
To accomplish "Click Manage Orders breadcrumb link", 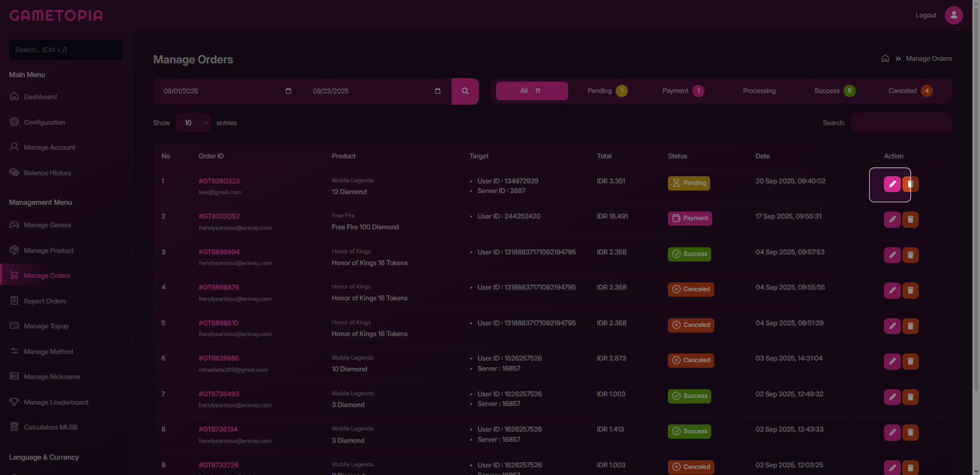I will [x=928, y=58].
